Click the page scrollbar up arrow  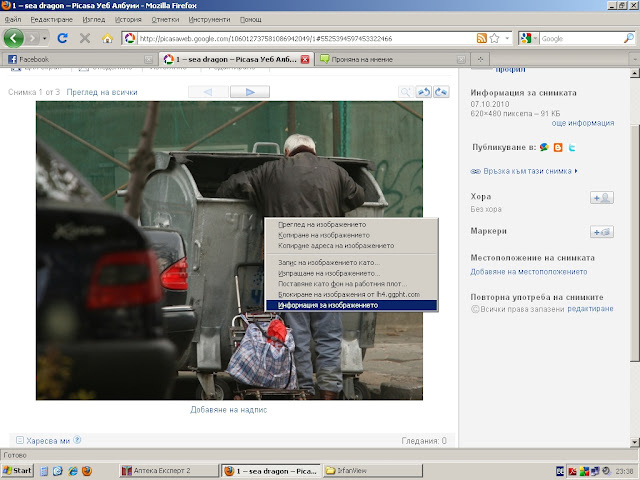click(635, 73)
